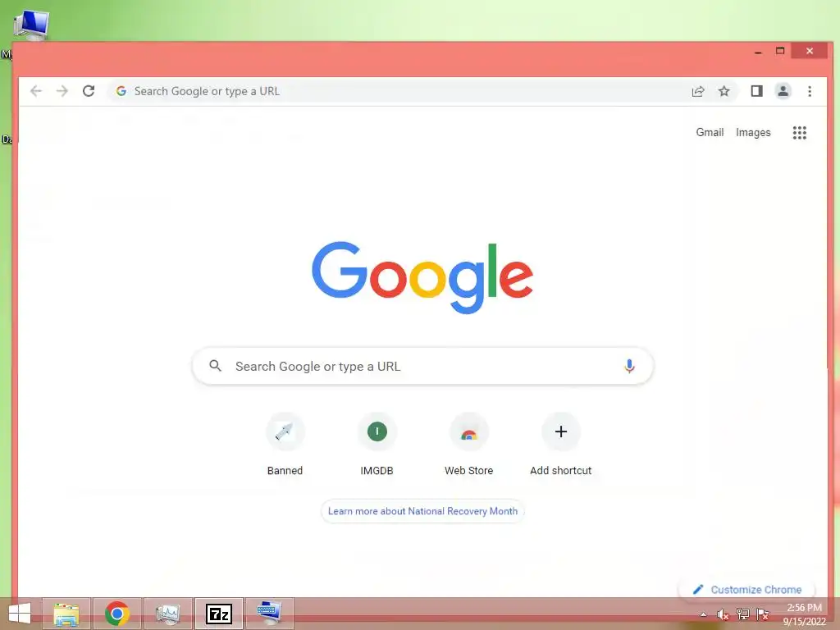Image resolution: width=840 pixels, height=630 pixels.
Task: Open the My Computer desktop icon
Action: point(31,27)
